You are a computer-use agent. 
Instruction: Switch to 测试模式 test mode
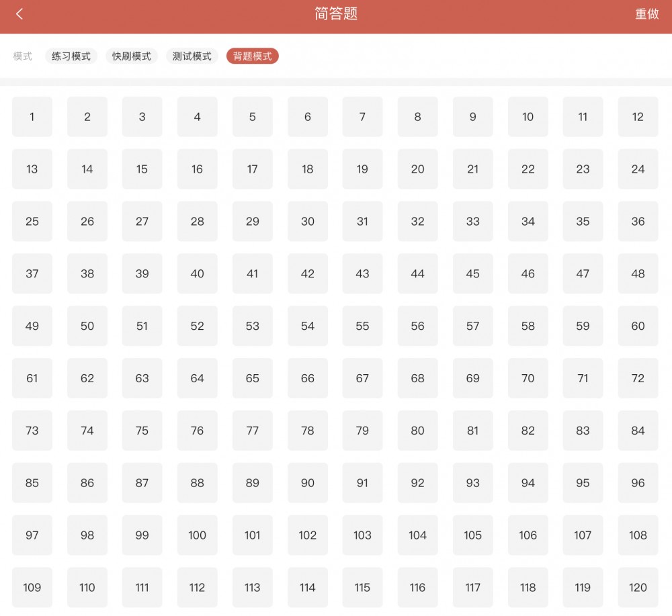[x=192, y=56]
